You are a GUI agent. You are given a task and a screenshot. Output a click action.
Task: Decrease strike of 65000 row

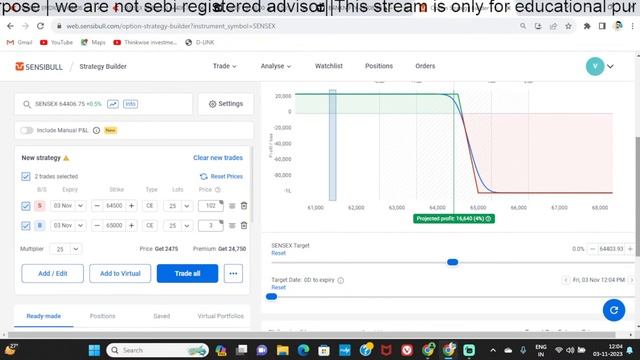click(x=97, y=225)
